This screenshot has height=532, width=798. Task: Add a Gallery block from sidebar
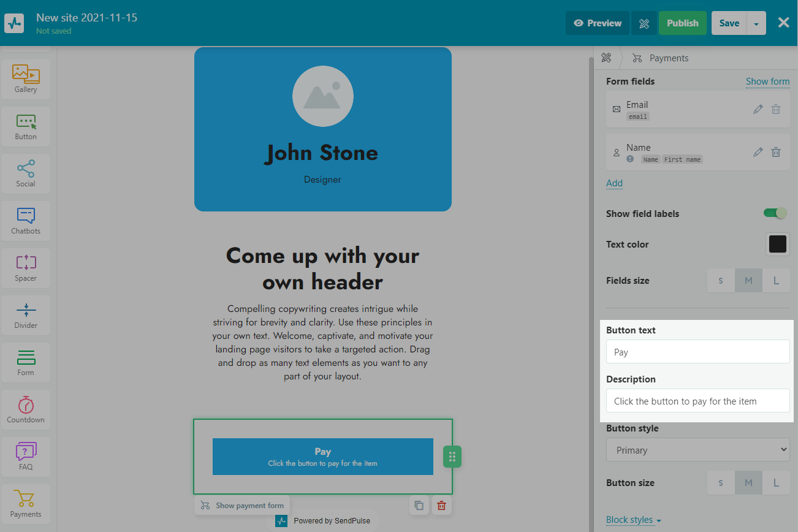tap(26, 78)
